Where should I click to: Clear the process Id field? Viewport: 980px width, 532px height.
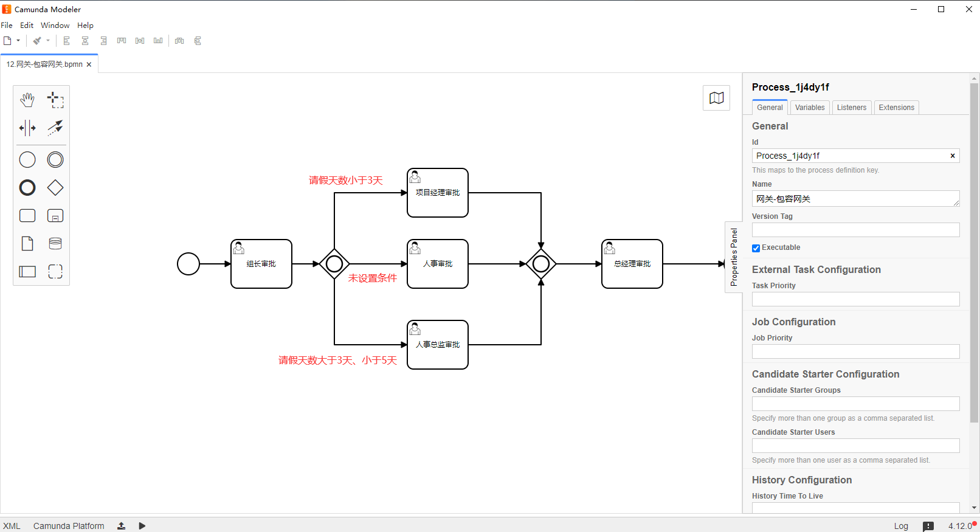tap(953, 156)
